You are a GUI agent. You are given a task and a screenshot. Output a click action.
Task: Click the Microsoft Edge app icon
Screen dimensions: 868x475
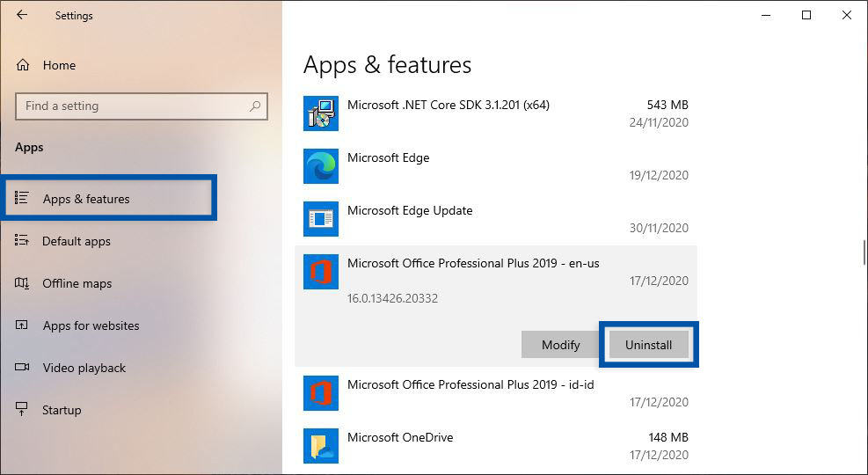(320, 166)
